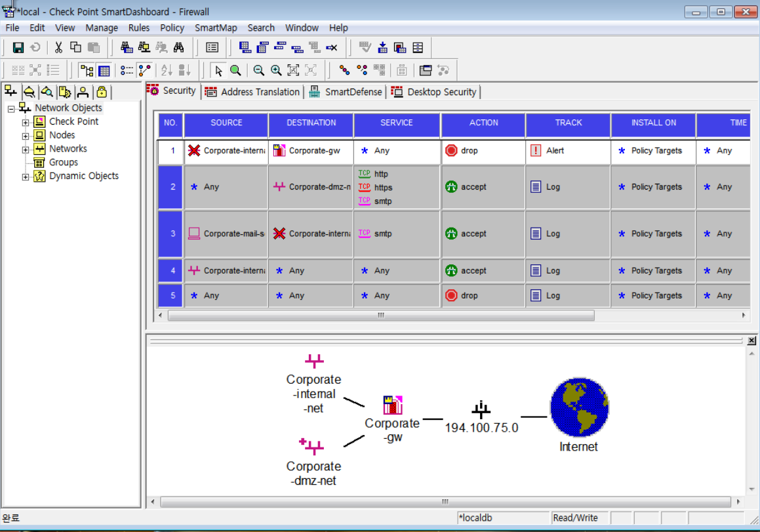Click the https service in rule 2
The height and width of the screenshot is (532, 760).
tap(376, 187)
